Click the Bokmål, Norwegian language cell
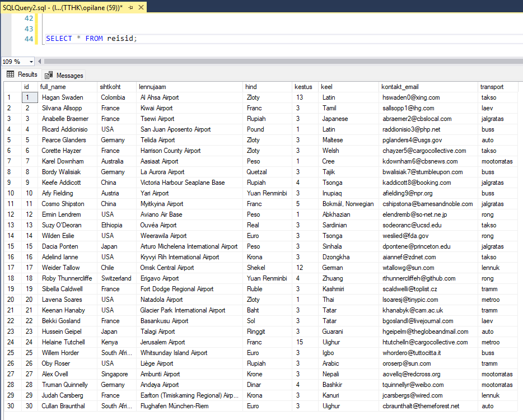This screenshot has width=523, height=420. (x=348, y=204)
